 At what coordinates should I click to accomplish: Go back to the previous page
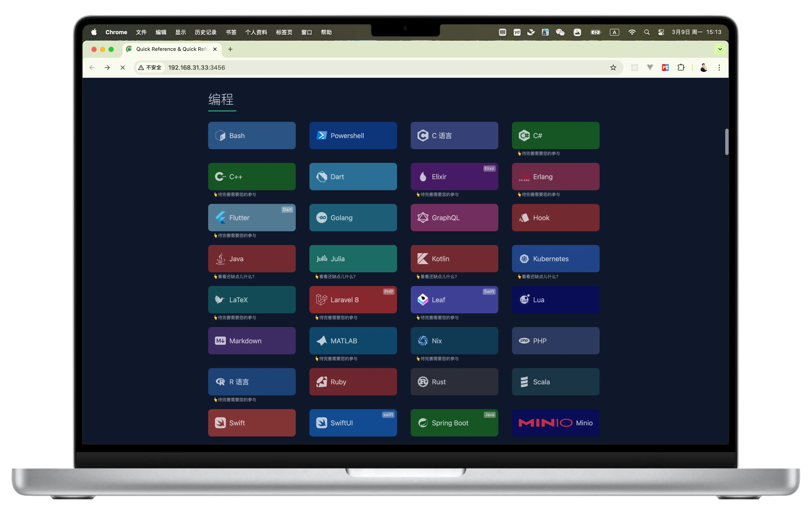point(92,68)
